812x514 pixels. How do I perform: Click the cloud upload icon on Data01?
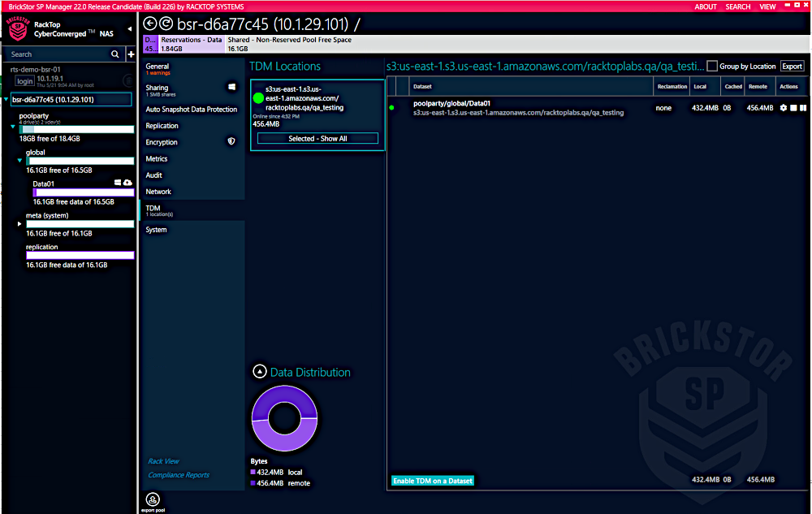pyautogui.click(x=127, y=184)
